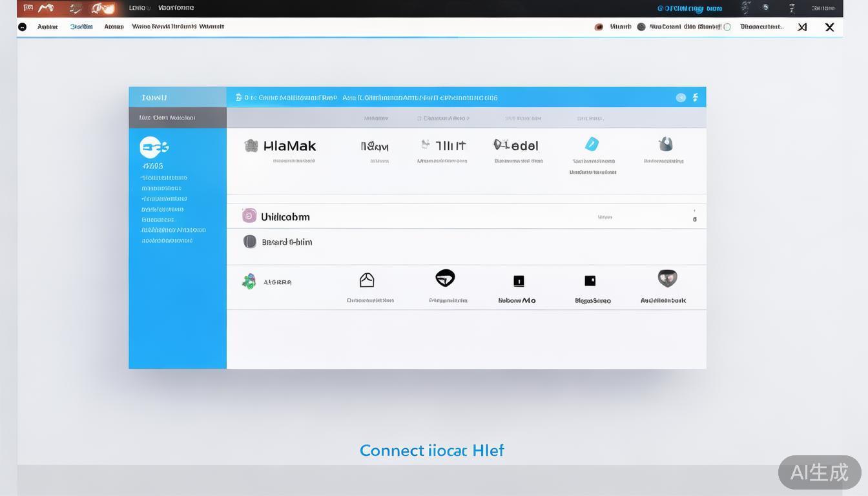Open the Lonio dropdown in top bar
868x496 pixels.
point(139,8)
